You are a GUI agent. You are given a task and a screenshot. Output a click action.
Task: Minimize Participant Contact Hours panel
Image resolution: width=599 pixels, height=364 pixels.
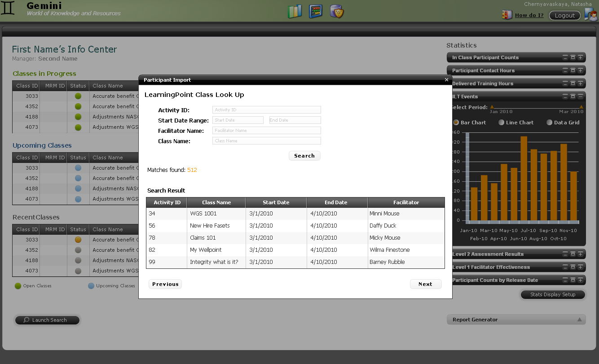[x=565, y=70]
